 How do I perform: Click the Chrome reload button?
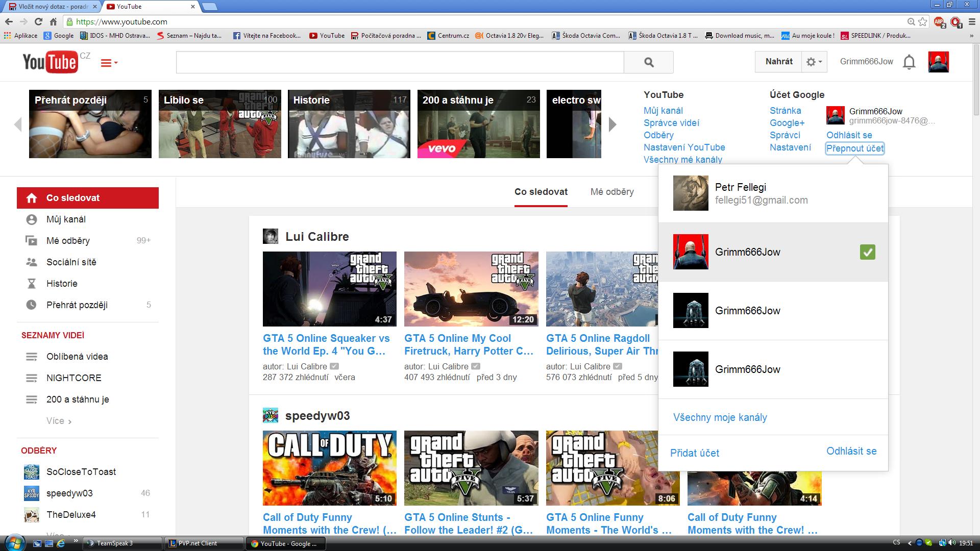pyautogui.click(x=38, y=21)
